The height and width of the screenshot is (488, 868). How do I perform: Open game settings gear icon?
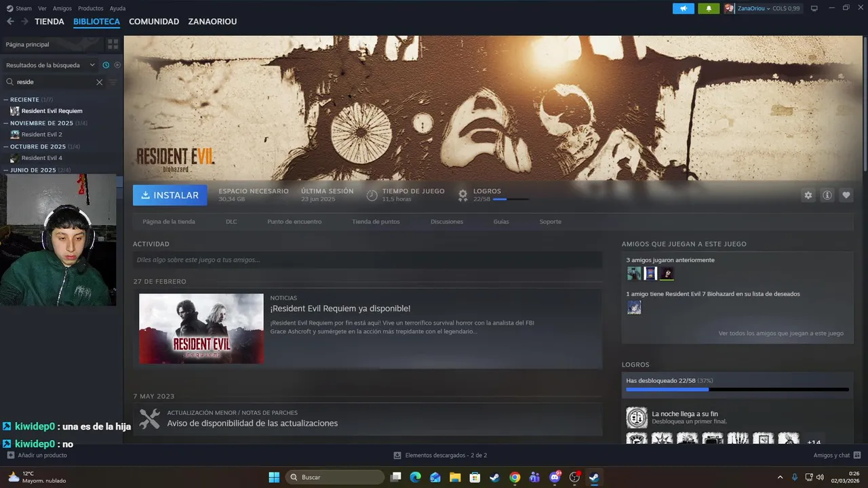point(808,195)
